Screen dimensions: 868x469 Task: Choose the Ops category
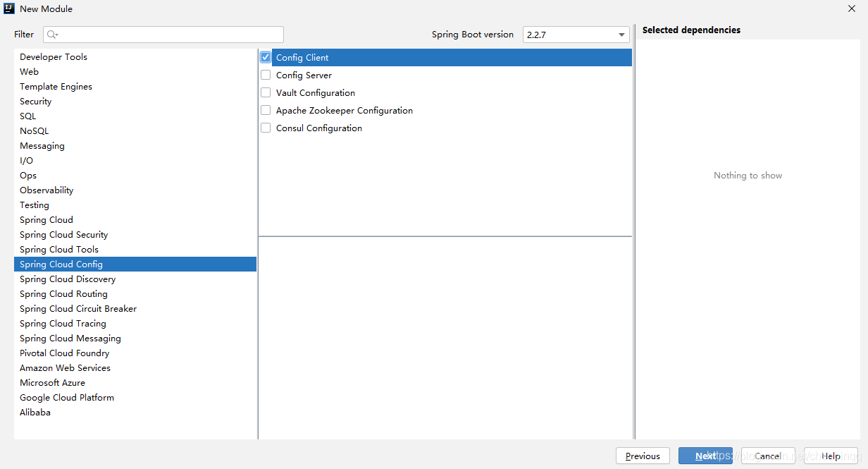[x=135, y=176]
